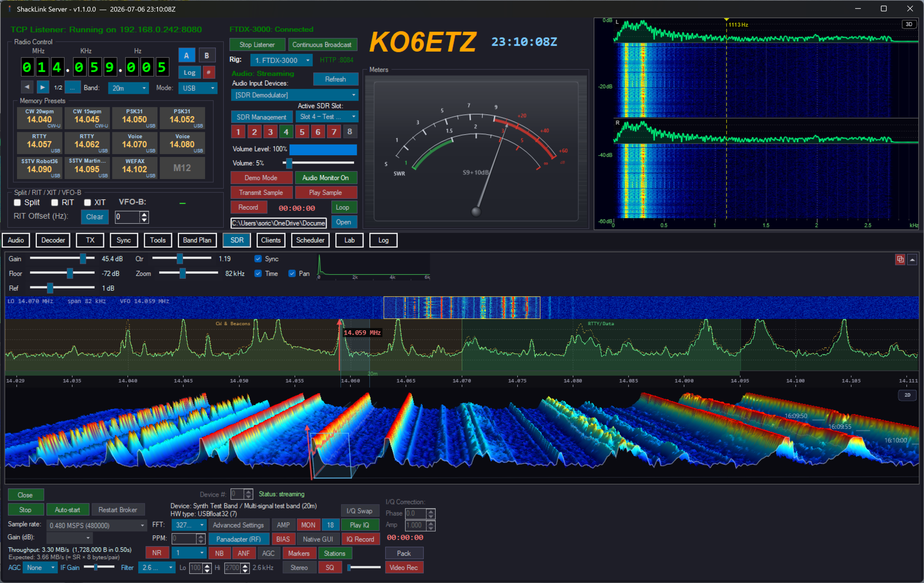Toggle ANF notch filter
The width and height of the screenshot is (924, 583).
tap(244, 553)
